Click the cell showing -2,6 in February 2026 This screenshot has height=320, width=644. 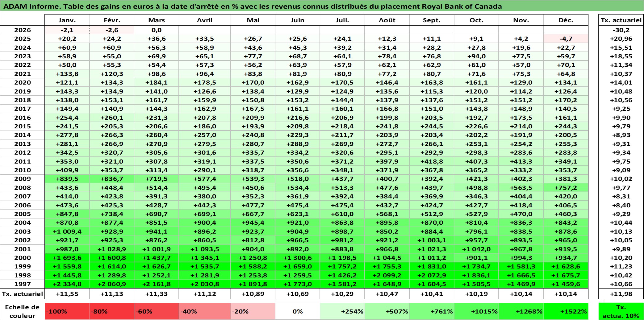(x=112, y=30)
